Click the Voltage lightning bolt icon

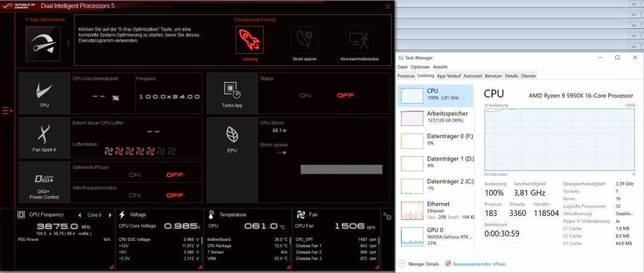click(122, 215)
